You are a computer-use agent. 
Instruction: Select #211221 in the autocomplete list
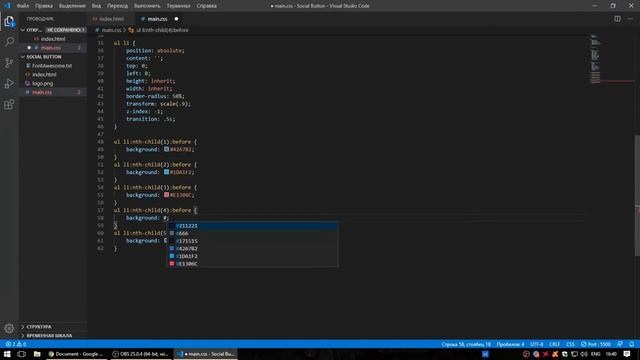coord(253,226)
